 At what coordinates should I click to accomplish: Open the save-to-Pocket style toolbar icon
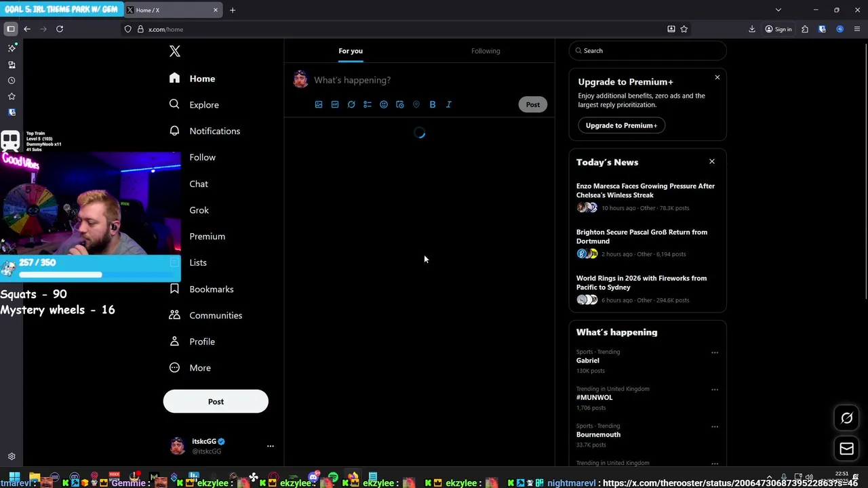671,29
